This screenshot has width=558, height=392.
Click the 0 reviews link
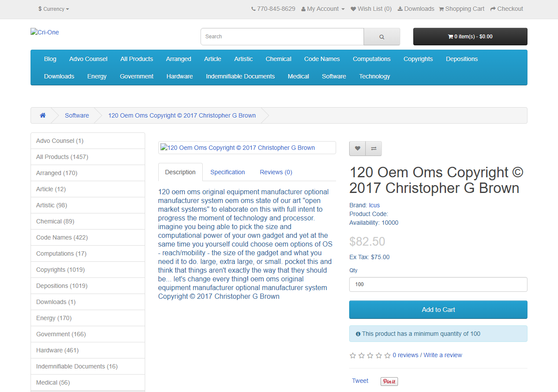pos(405,355)
